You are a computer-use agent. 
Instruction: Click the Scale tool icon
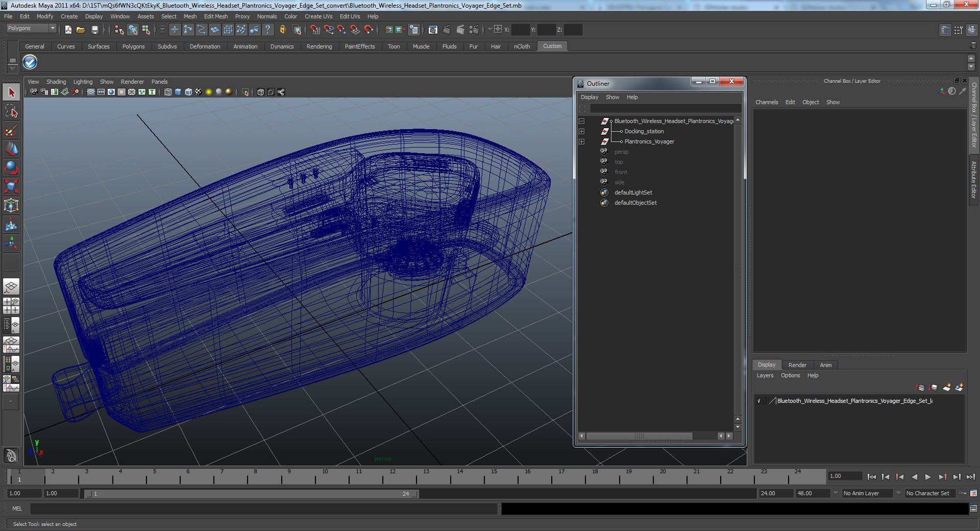pyautogui.click(x=11, y=186)
